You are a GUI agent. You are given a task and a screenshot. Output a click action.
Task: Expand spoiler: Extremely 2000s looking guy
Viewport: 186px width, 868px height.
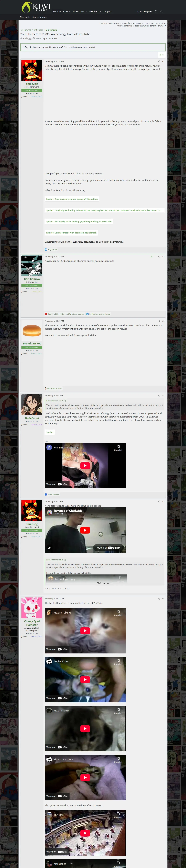(x=79, y=221)
